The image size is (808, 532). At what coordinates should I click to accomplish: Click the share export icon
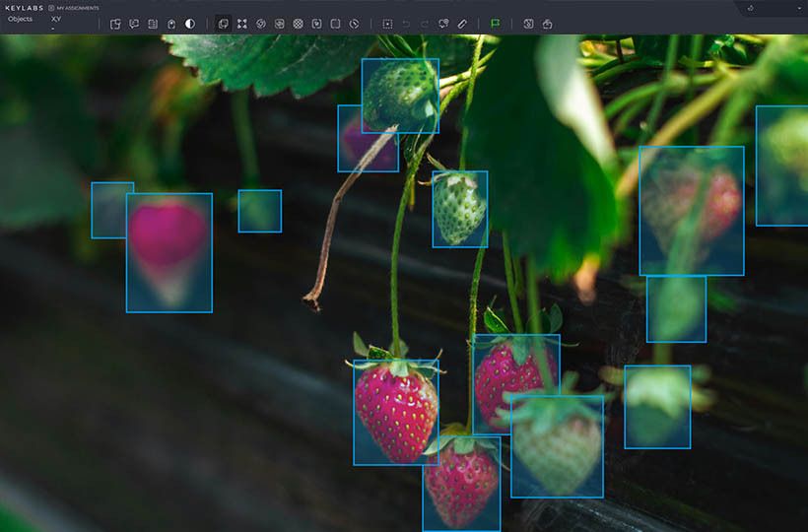pos(547,24)
